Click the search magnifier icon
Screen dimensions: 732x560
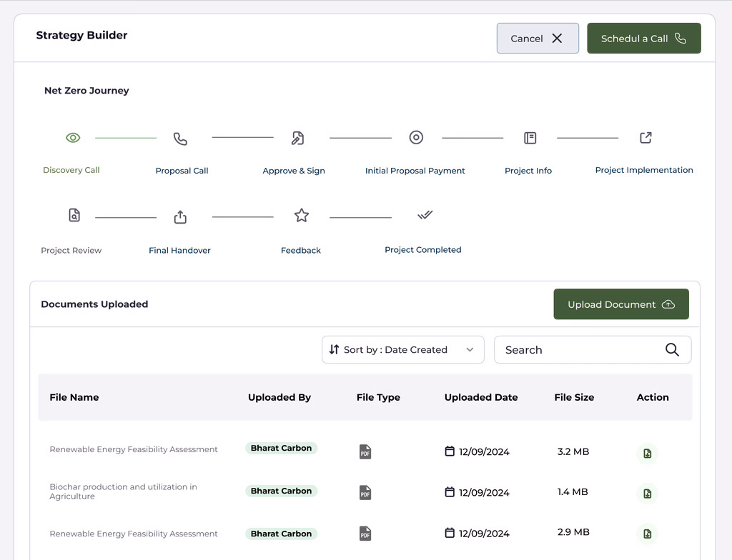(672, 349)
